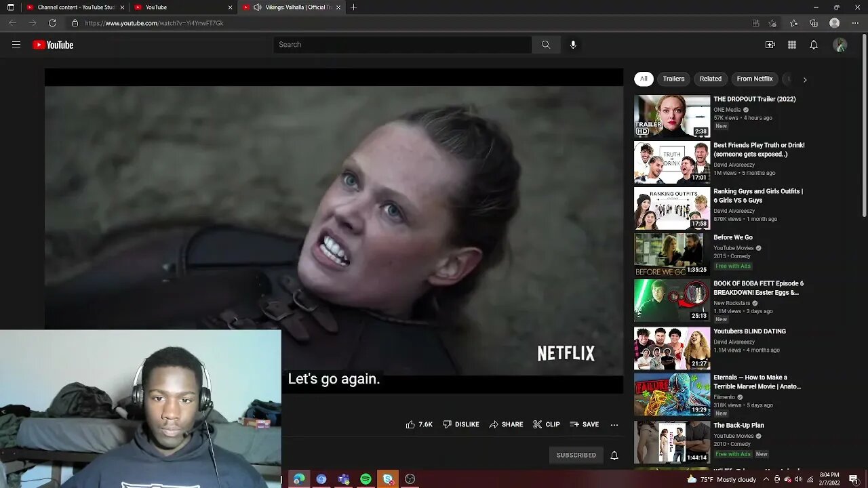Open Ranking Guys and Girls Outfits video
Screen dimensions: 868x488
click(758, 196)
